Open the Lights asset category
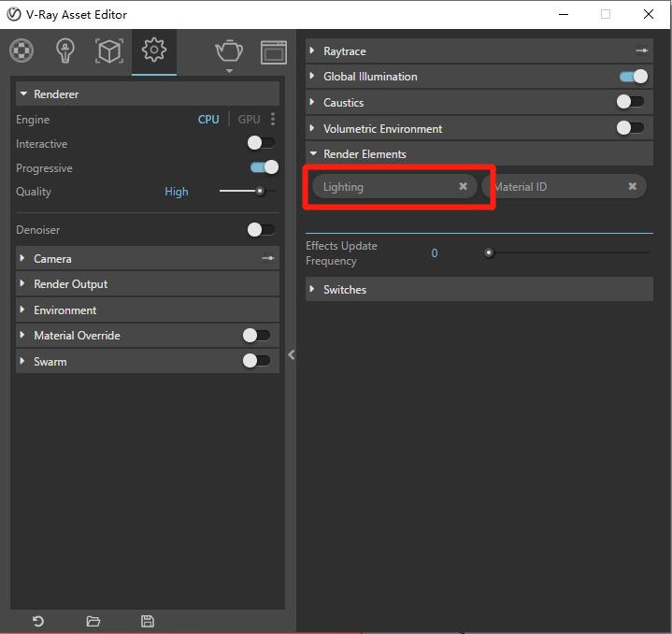Screen dimensions: 672x634 [65, 50]
